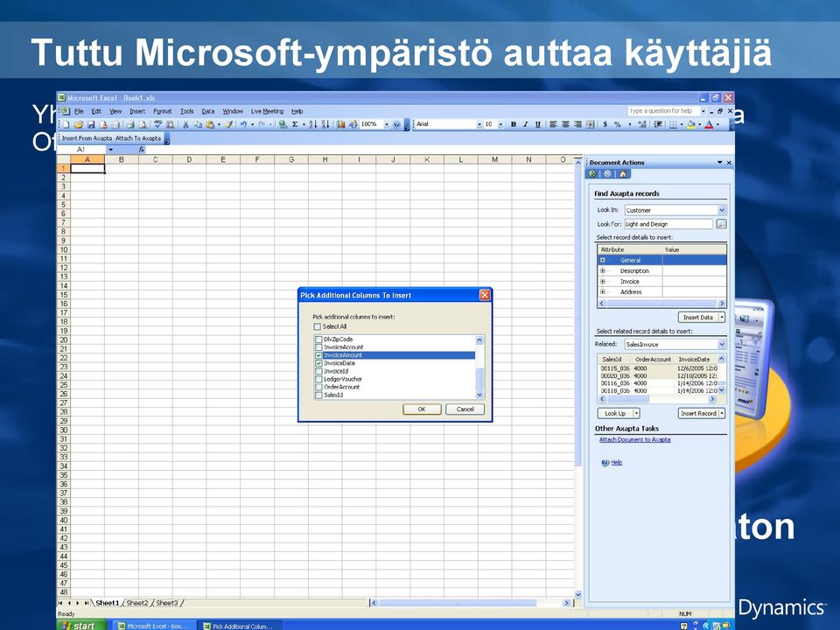Viewport: 840px width, 630px height.
Task: Click the Sort Ascending icon
Action: coord(313,124)
